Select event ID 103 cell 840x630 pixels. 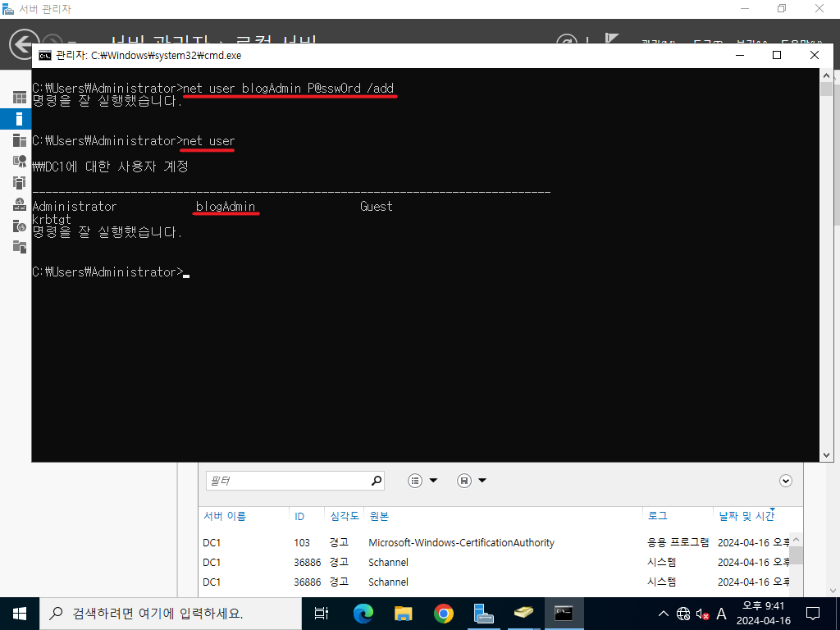(x=302, y=543)
